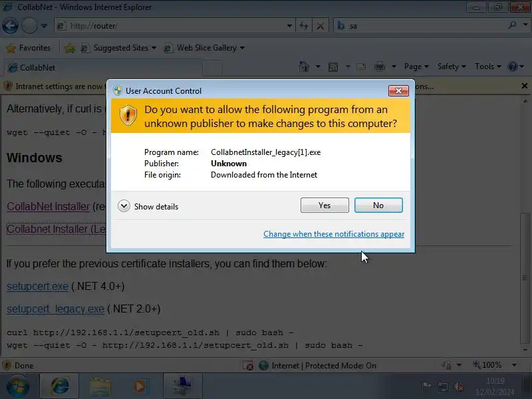
Task: Click Internet Explorer taskbar icon
Action: coord(59,386)
